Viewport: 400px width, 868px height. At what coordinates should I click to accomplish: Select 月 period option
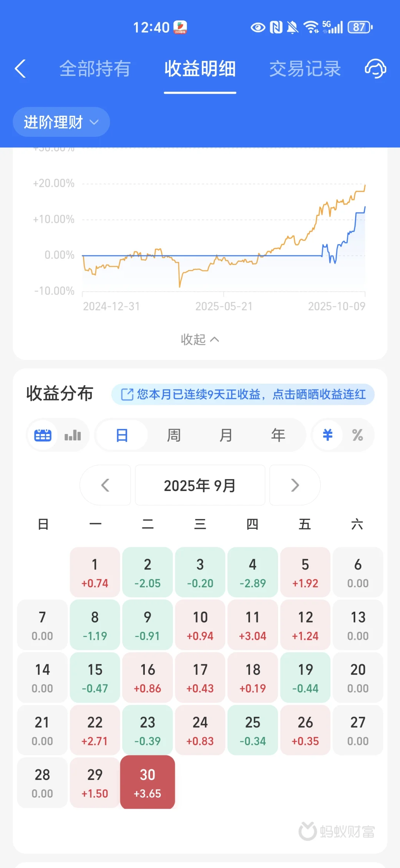click(x=226, y=435)
